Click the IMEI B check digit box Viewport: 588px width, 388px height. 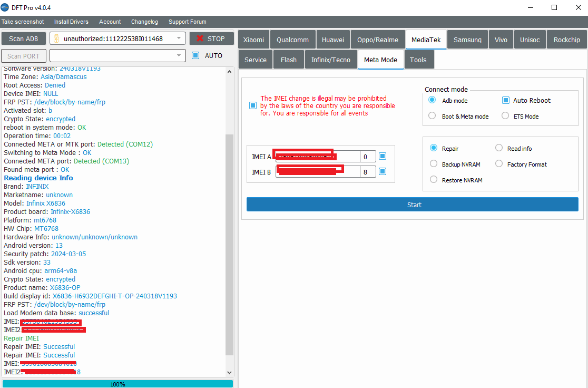point(368,172)
